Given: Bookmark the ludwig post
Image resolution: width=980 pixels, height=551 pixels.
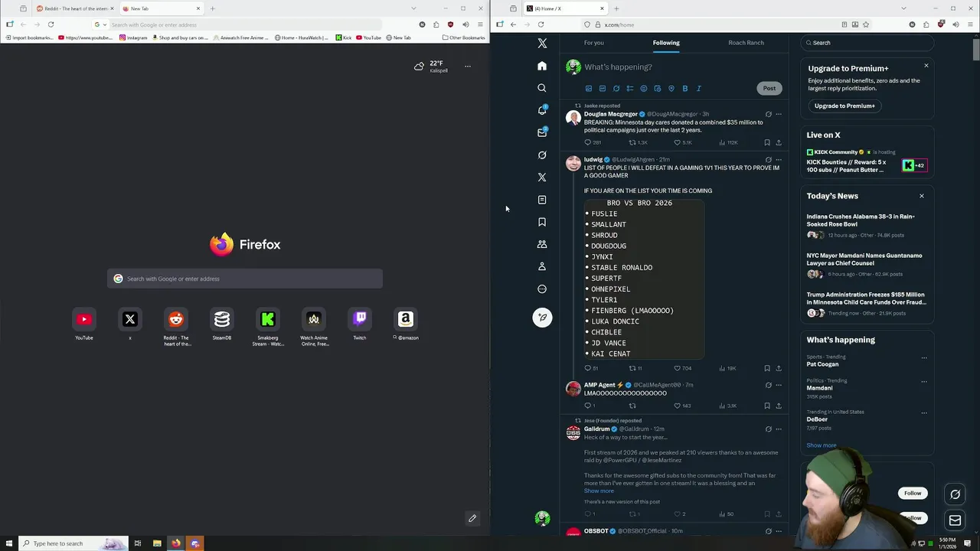Looking at the screenshot, I should (x=767, y=368).
